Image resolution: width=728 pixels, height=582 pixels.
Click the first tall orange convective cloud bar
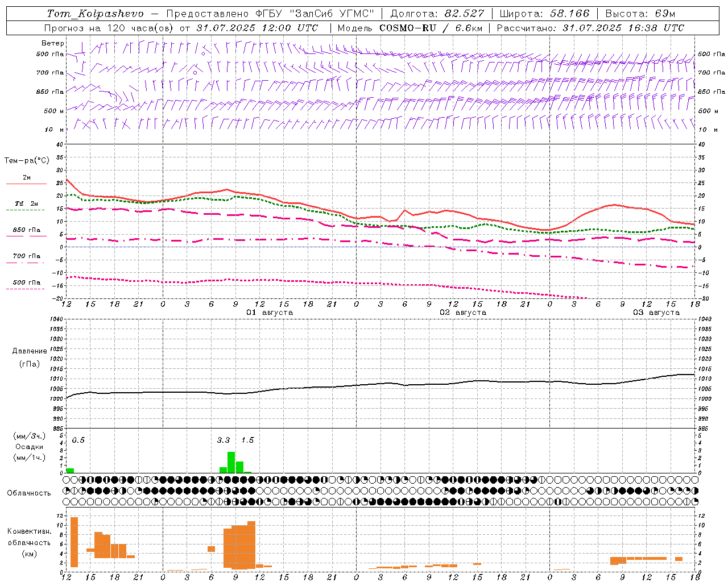click(74, 542)
